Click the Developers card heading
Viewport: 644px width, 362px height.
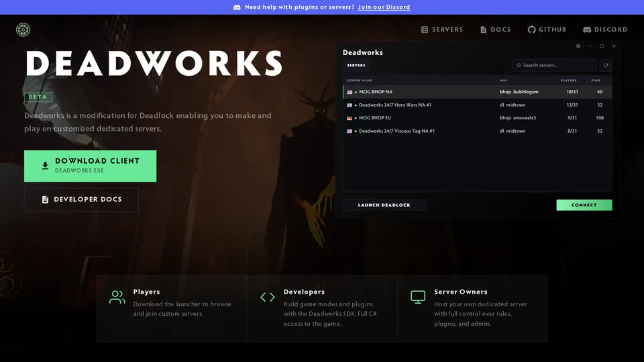coord(304,292)
